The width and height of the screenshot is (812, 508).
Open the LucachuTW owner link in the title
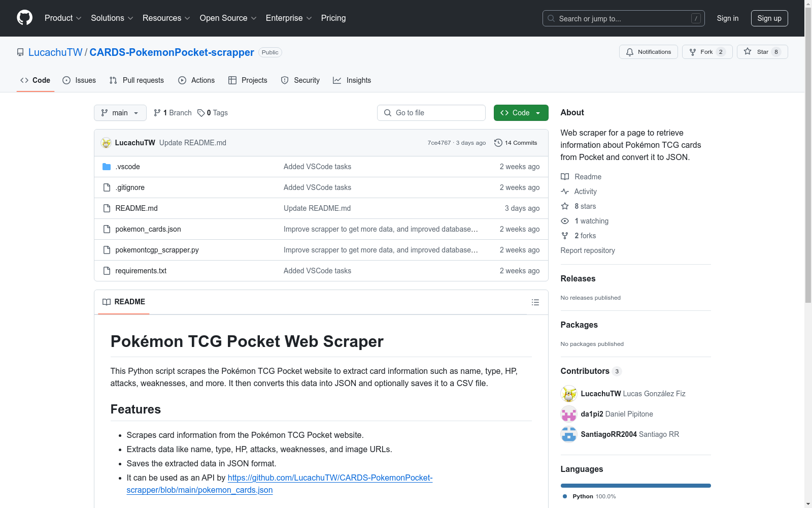[55, 52]
